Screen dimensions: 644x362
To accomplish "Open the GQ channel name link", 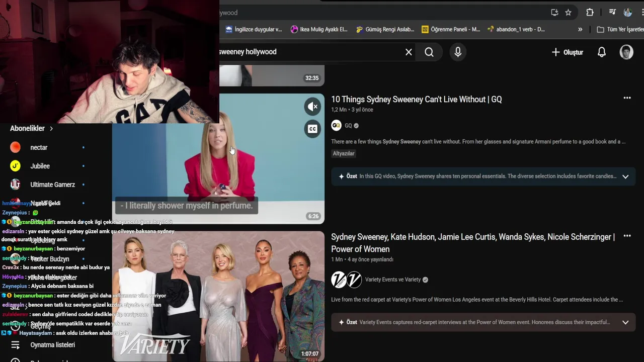I will [x=348, y=126].
